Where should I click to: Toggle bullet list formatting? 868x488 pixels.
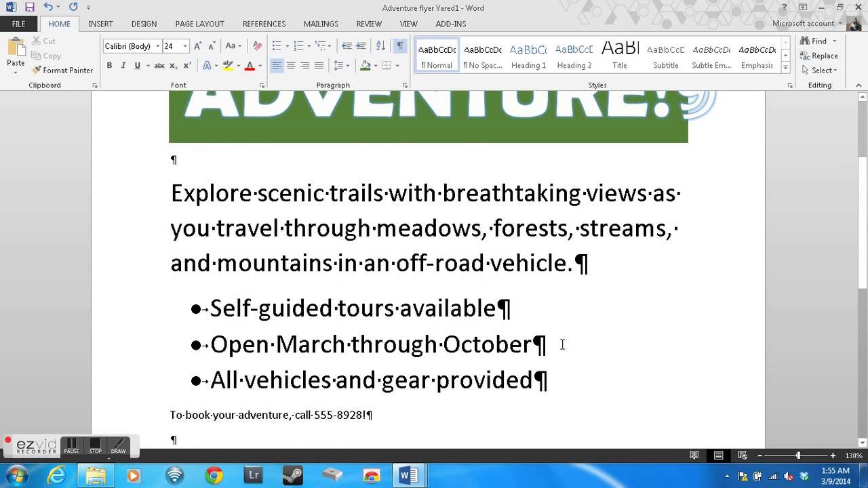click(277, 46)
